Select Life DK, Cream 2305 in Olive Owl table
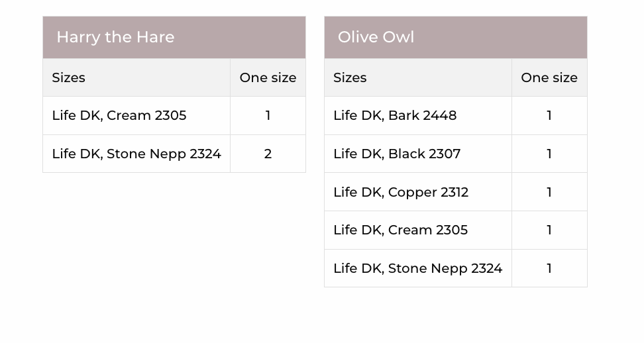This screenshot has height=343, width=644. point(400,230)
